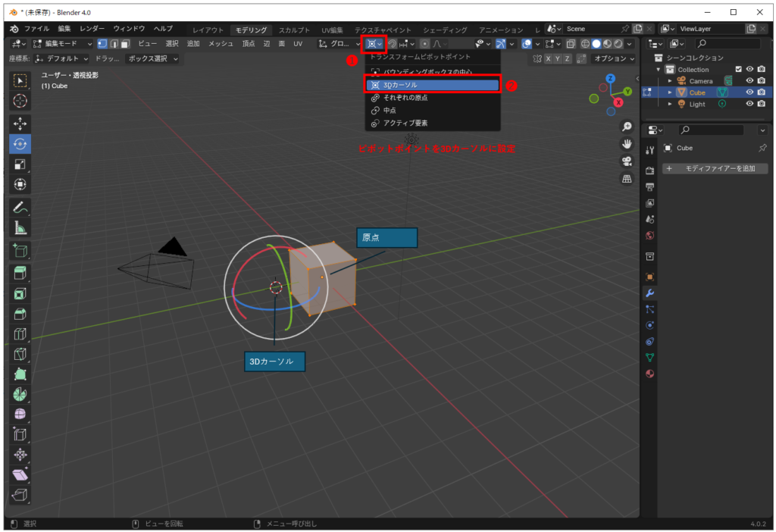Screen dimensions: 776x532
Task: Open the ファイル menu
Action: [x=36, y=29]
